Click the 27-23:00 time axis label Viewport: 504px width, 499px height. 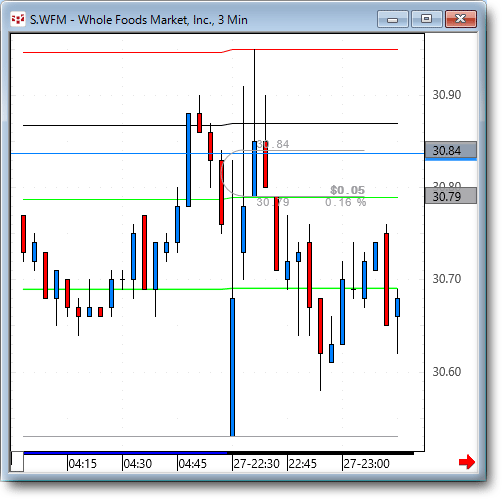pyautogui.click(x=366, y=464)
